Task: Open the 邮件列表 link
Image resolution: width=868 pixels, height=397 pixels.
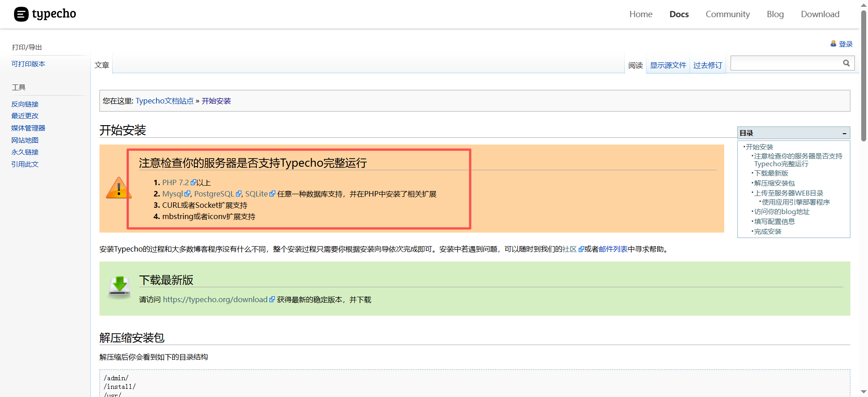Action: tap(613, 249)
